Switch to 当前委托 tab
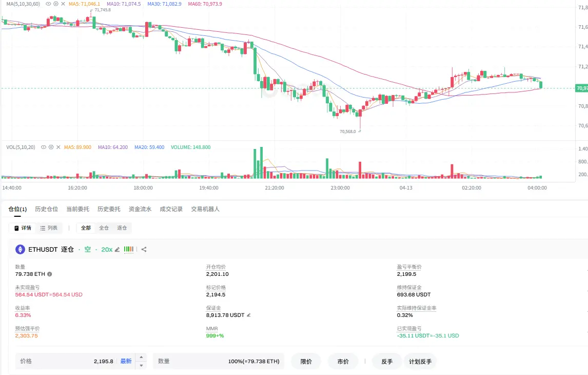588x375 pixels. pos(77,209)
